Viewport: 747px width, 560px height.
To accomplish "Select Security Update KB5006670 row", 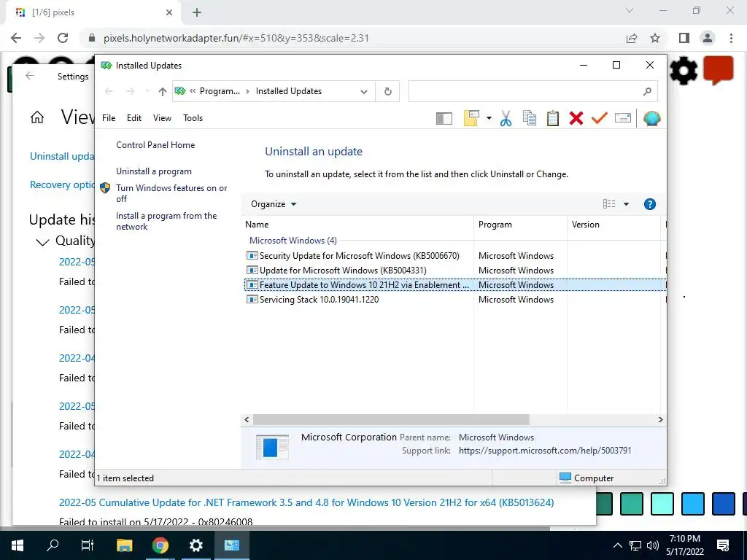I will pyautogui.click(x=455, y=256).
